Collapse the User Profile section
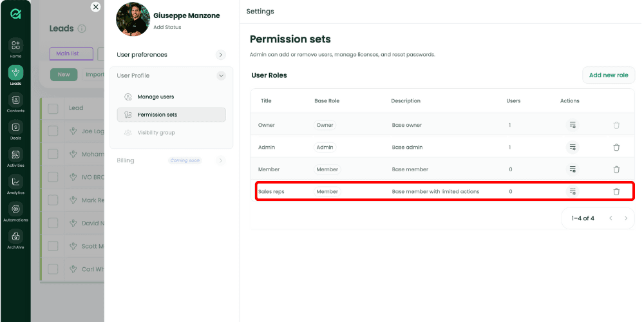The image size is (644, 322). coord(221,75)
